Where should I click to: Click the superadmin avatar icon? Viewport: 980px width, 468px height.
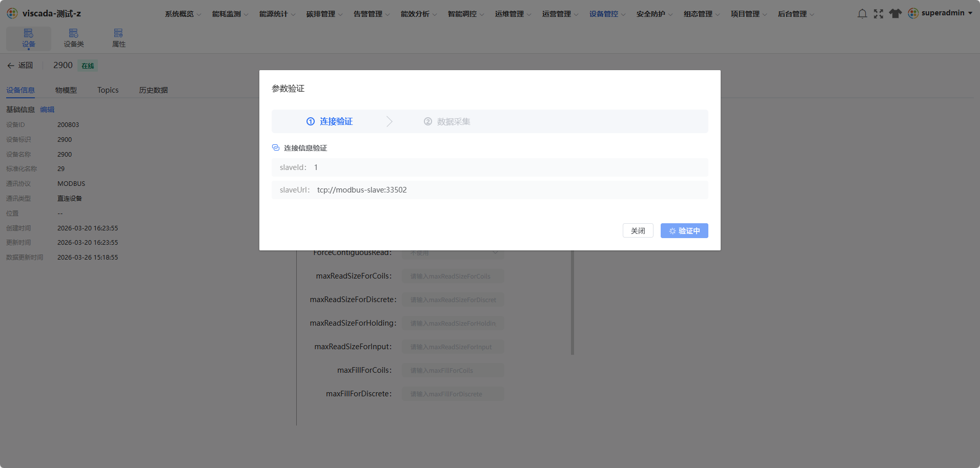pyautogui.click(x=913, y=13)
